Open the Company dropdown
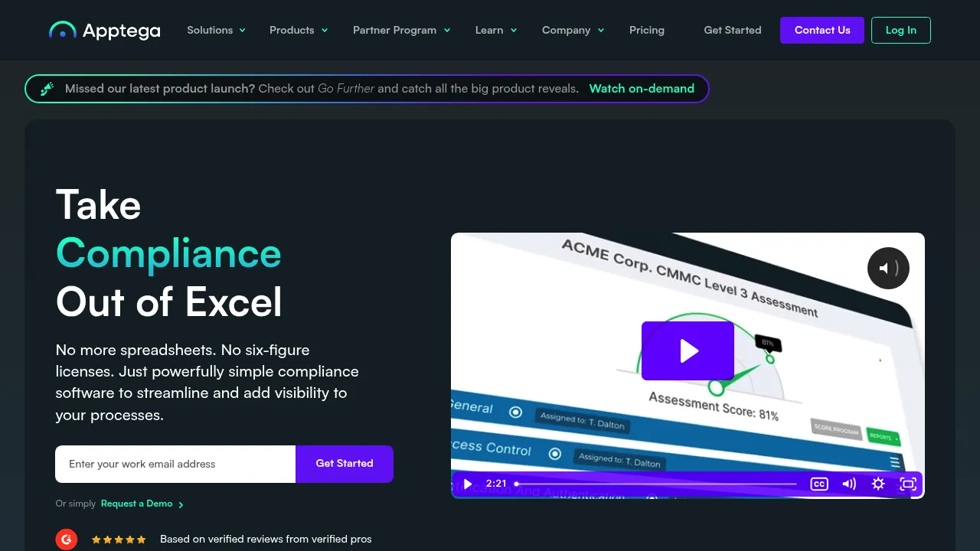980x551 pixels. pyautogui.click(x=573, y=30)
